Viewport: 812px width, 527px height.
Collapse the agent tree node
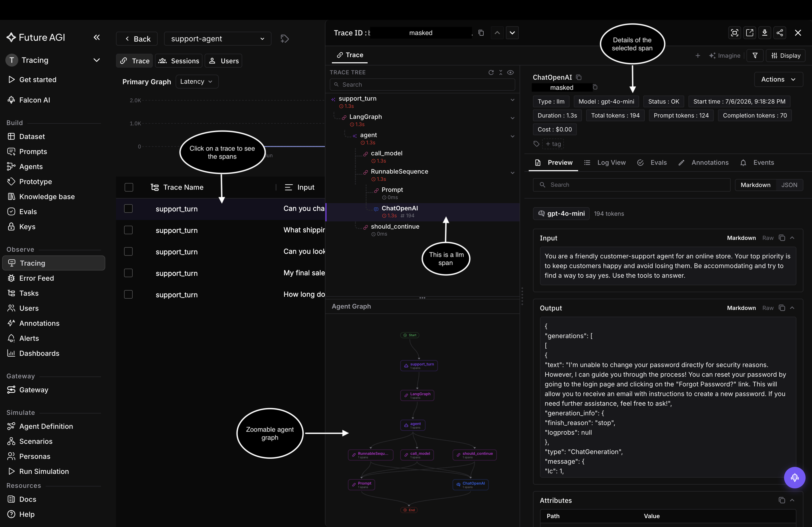[x=512, y=136]
